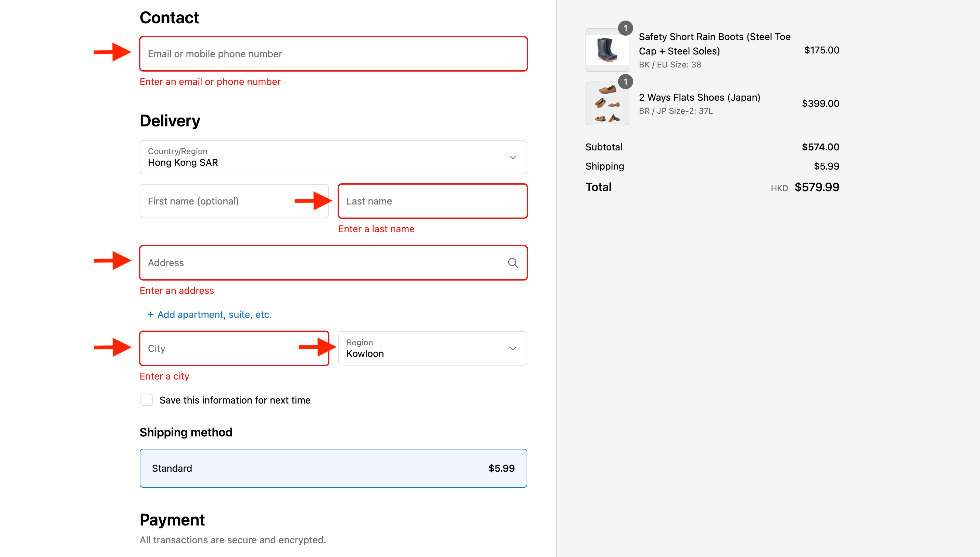Click the quantity badge on rain boots
This screenshot has height=557, width=980.
[x=625, y=28]
